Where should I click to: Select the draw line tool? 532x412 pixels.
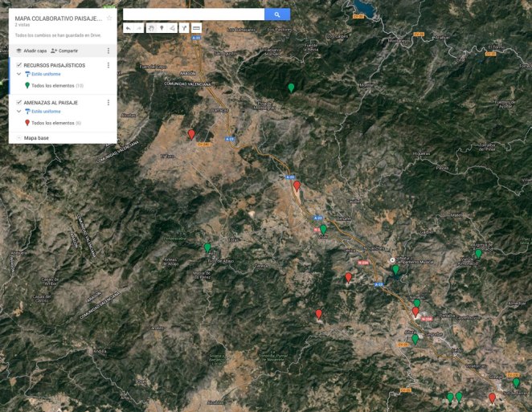(x=173, y=28)
